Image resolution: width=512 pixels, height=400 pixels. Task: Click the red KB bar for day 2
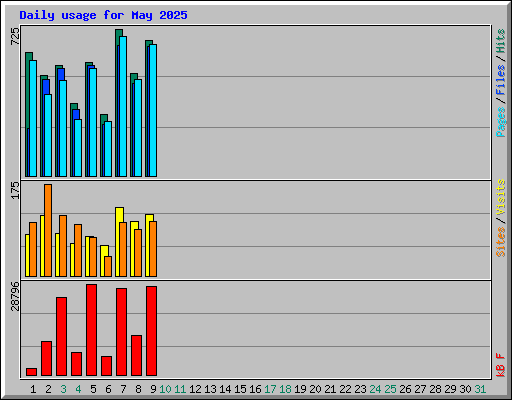click(x=46, y=358)
